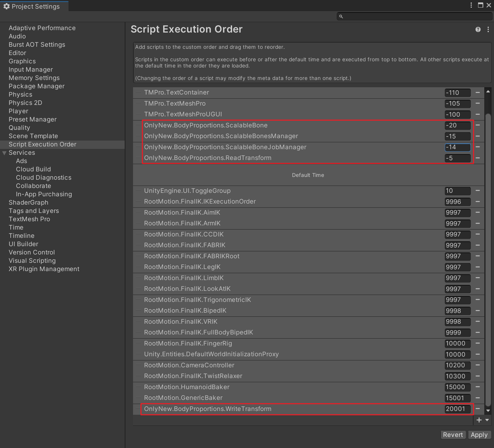This screenshot has height=448, width=494.
Task: Maximize the Project Settings window
Action: [x=480, y=5]
